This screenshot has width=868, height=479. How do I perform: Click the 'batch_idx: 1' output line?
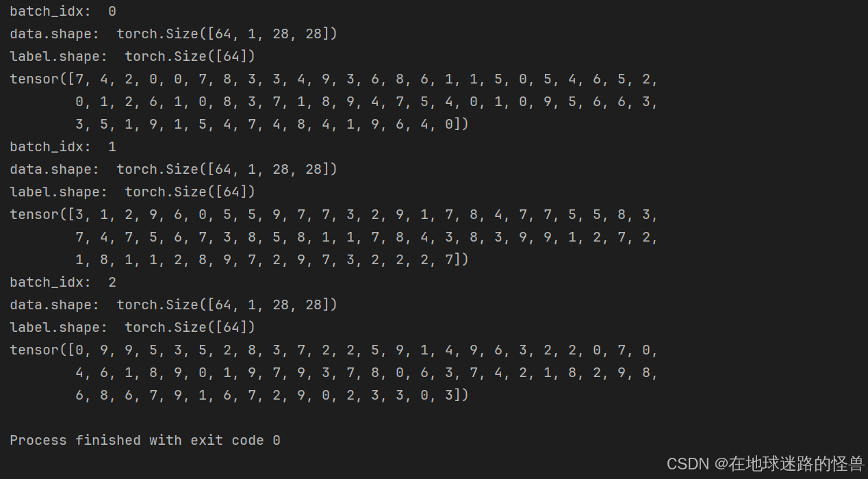click(x=63, y=147)
